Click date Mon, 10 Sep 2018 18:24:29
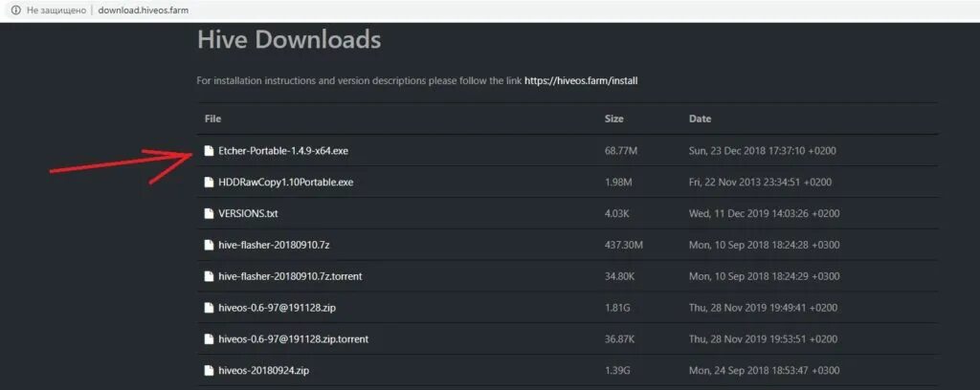 764,276
